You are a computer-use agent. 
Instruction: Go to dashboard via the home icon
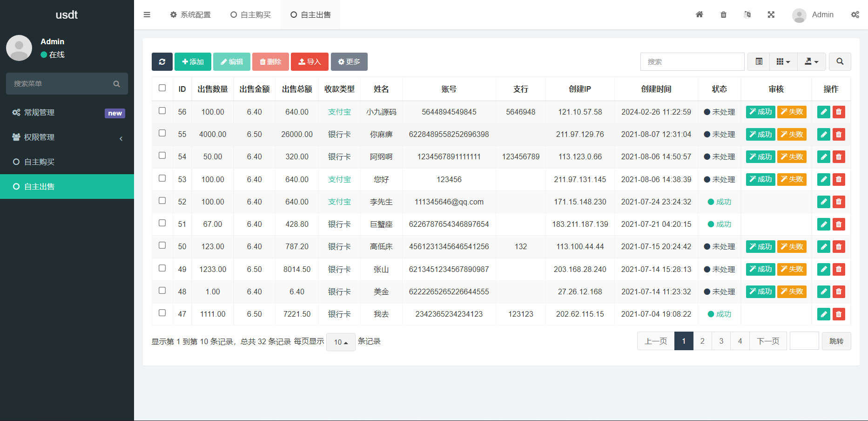pos(699,14)
